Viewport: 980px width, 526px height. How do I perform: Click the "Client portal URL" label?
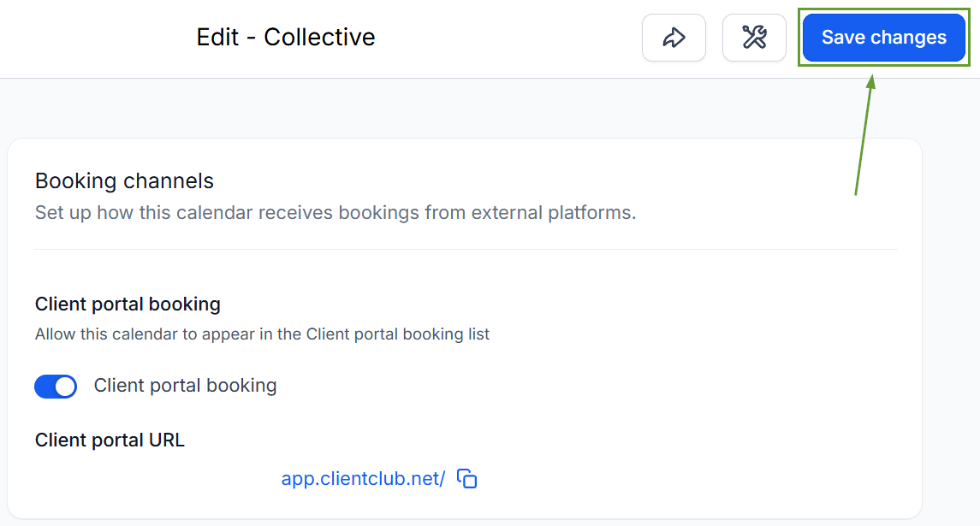click(110, 440)
